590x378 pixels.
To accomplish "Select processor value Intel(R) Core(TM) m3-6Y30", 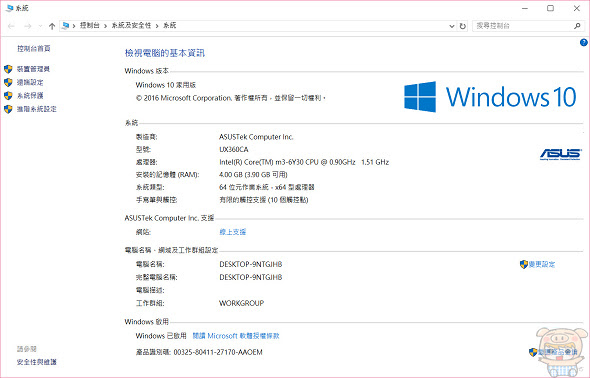I will 304,162.
